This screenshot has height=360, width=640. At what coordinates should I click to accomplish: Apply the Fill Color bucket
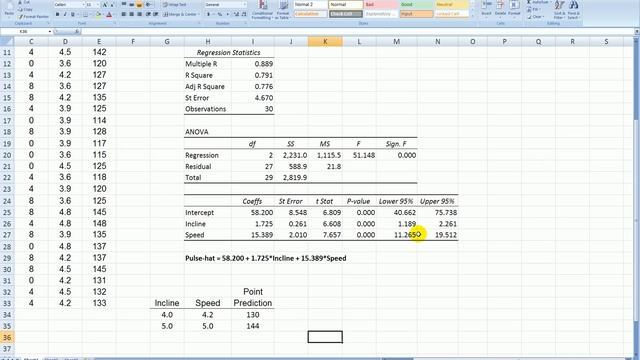[x=99, y=14]
